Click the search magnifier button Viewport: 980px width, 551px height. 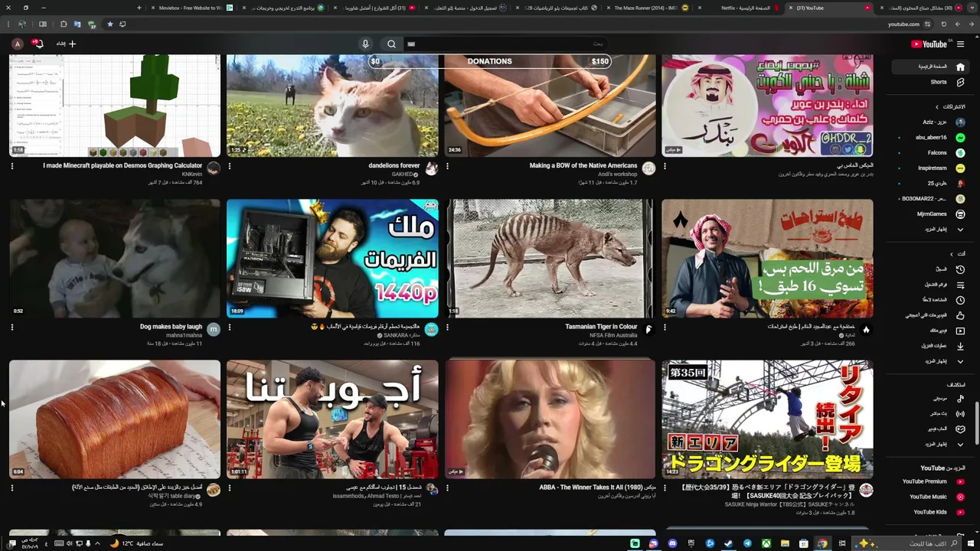391,44
